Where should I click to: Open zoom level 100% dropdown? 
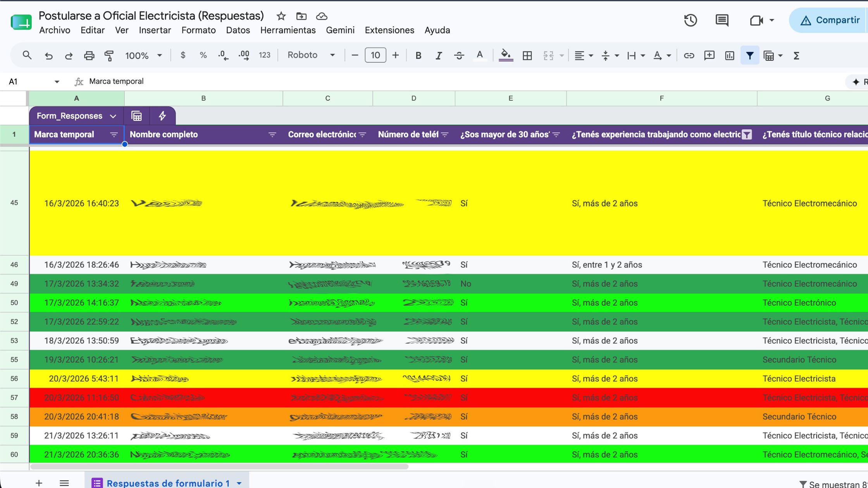[143, 55]
